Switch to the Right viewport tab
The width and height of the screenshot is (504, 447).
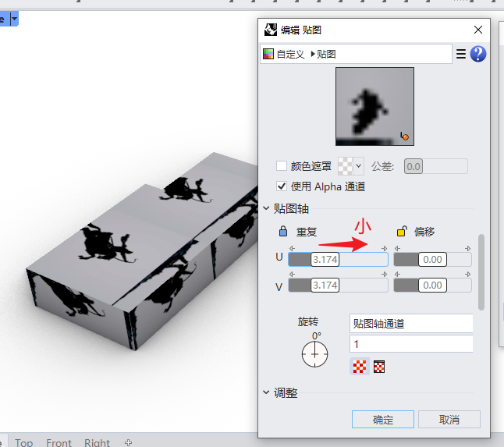coord(97,442)
